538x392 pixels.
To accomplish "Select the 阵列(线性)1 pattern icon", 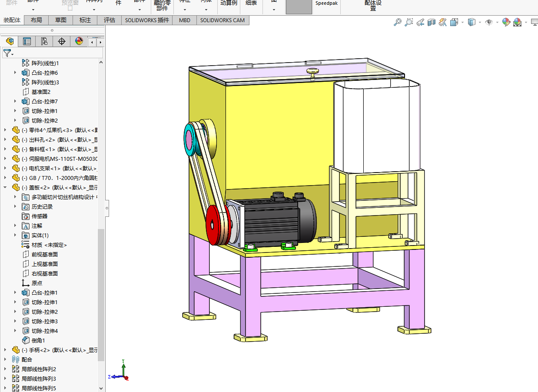I will tap(26, 63).
